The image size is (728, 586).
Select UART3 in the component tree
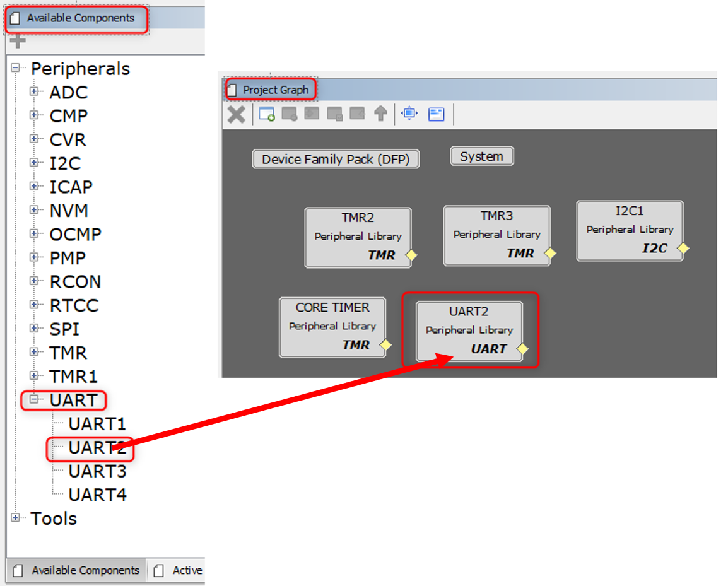pyautogui.click(x=97, y=471)
